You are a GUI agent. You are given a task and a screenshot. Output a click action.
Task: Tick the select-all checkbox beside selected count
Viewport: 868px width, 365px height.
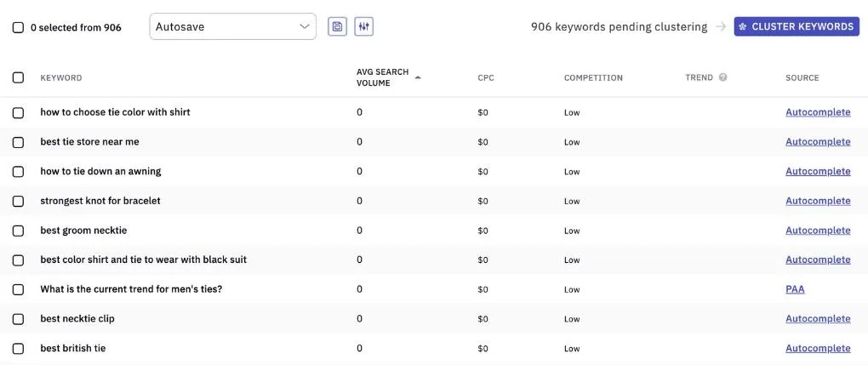pyautogui.click(x=18, y=28)
